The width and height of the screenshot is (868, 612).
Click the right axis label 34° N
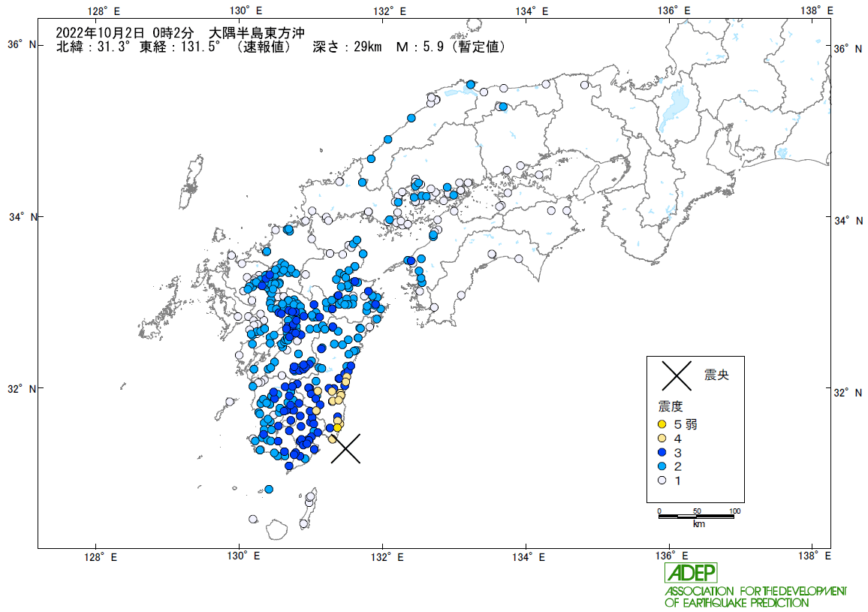(848, 221)
